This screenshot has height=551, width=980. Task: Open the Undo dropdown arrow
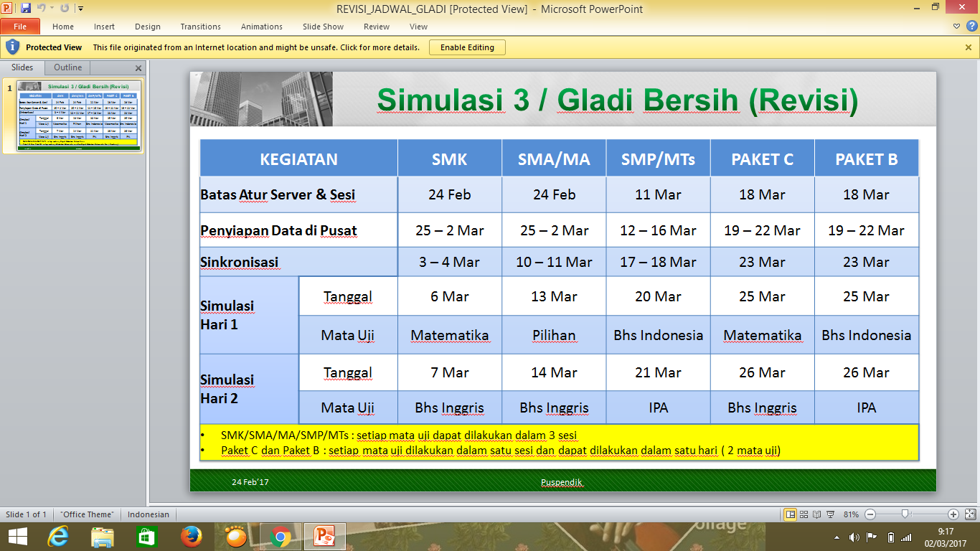pyautogui.click(x=52, y=7)
